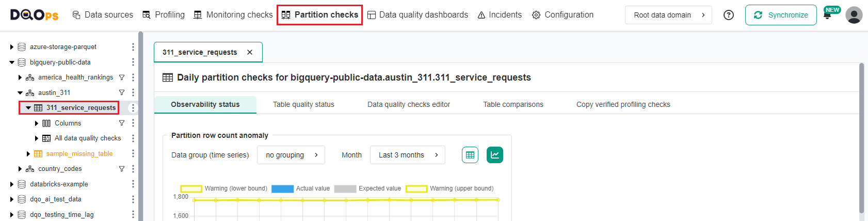868x221 pixels.
Task: Open filter for america_health_rankings
Action: [x=122, y=77]
